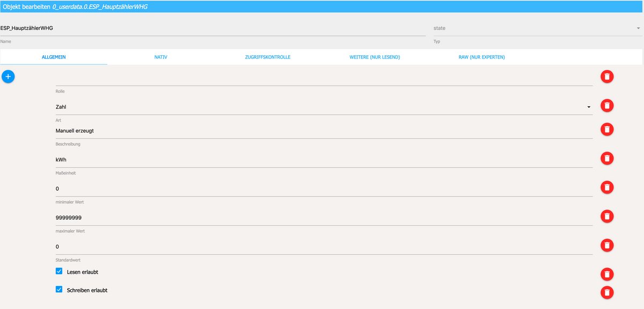
Task: Edit the Beschreibung field Manuell erzeugt
Action: (x=324, y=131)
